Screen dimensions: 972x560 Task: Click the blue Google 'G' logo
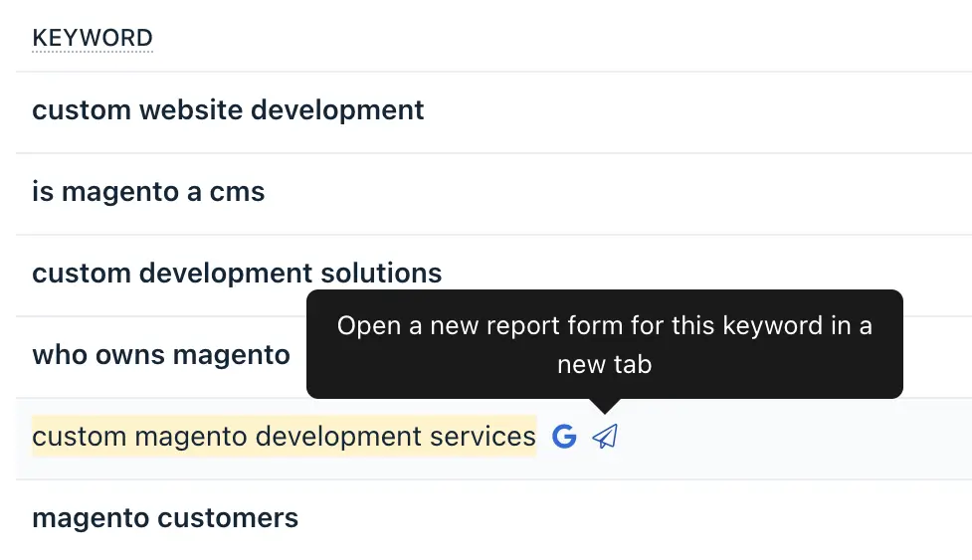564,437
